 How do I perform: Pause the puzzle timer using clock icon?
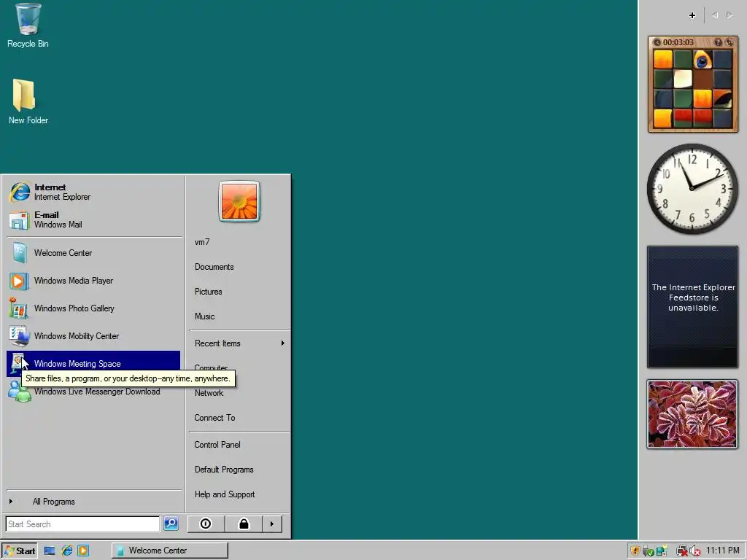[x=657, y=42]
